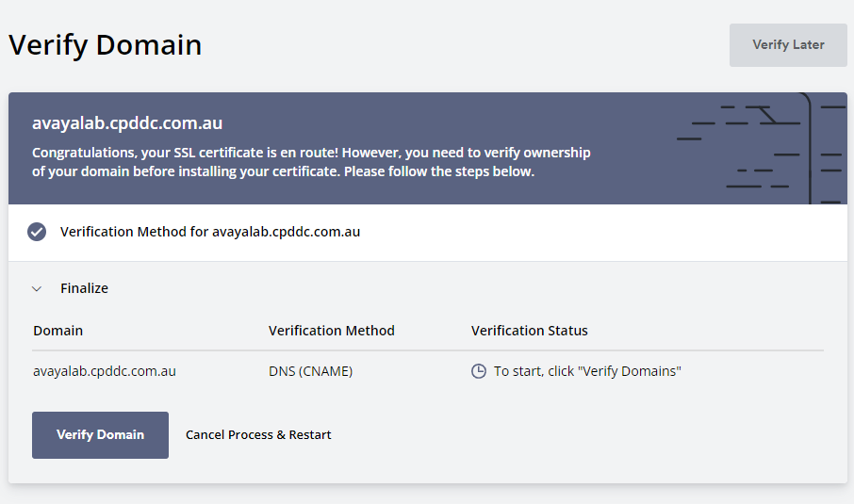Click the Verify Domain page heading

pyautogui.click(x=106, y=45)
